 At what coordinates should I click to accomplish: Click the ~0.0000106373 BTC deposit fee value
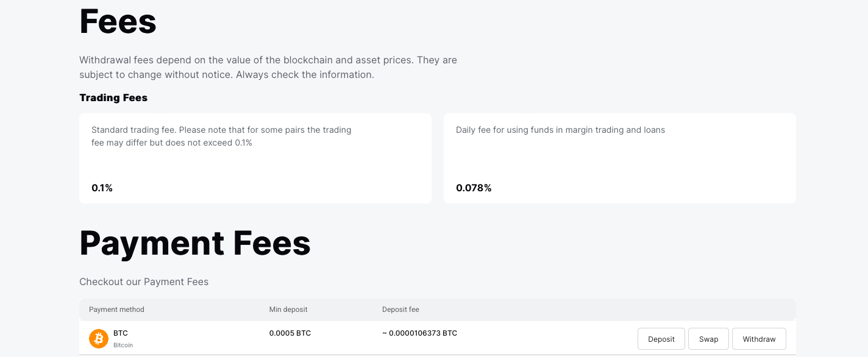click(x=419, y=333)
